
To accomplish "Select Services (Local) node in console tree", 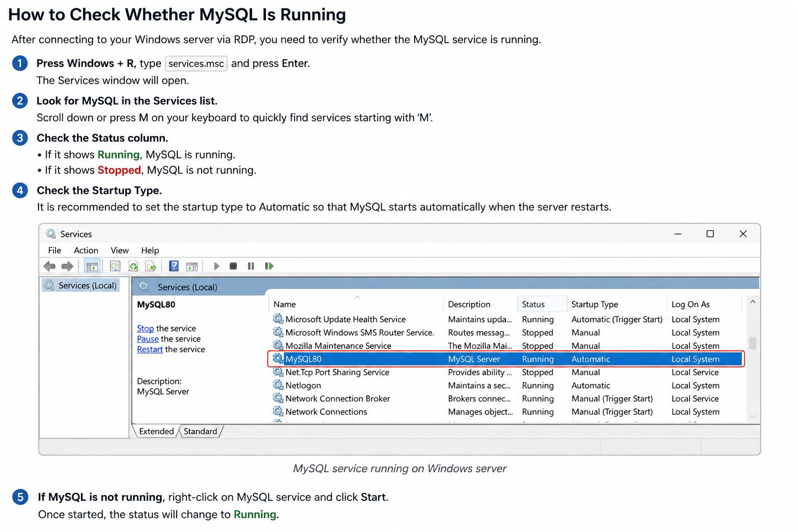I will pos(81,286).
